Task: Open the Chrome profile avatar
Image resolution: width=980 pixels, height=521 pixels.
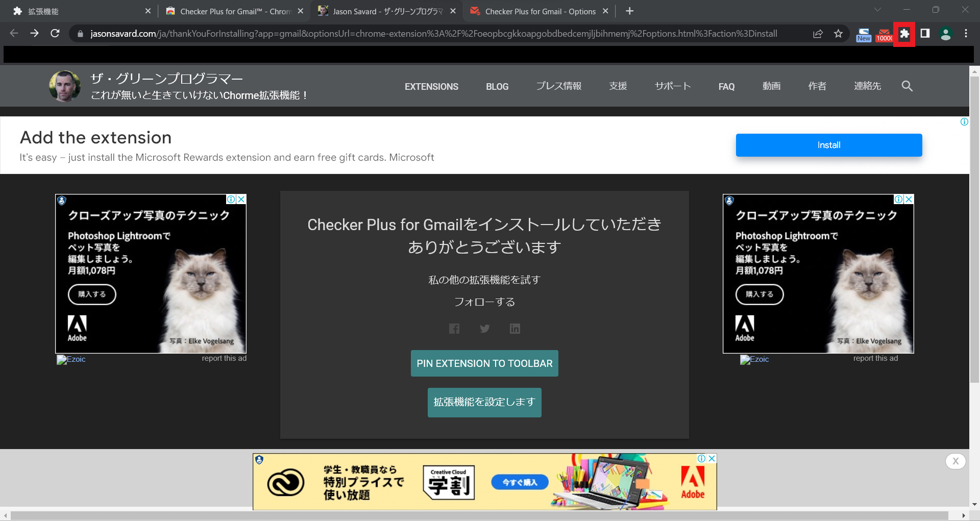Action: pos(945,34)
